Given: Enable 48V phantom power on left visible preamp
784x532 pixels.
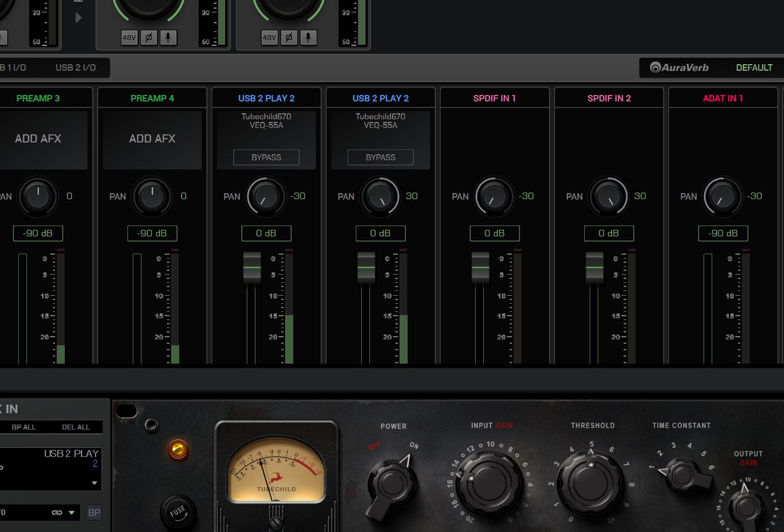Looking at the screenshot, I should (129, 37).
